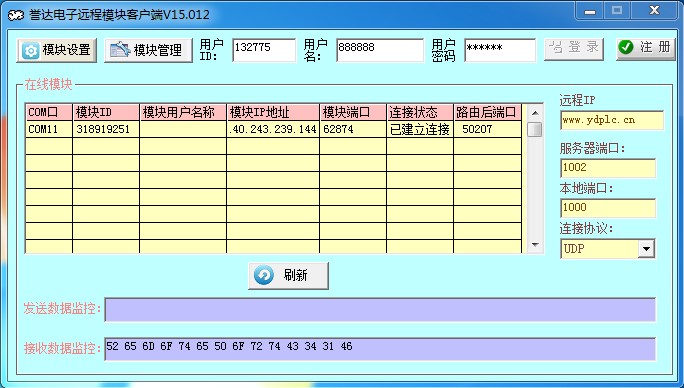Click the tools icon on 模块管理
The height and width of the screenshot is (388, 684).
coord(120,50)
